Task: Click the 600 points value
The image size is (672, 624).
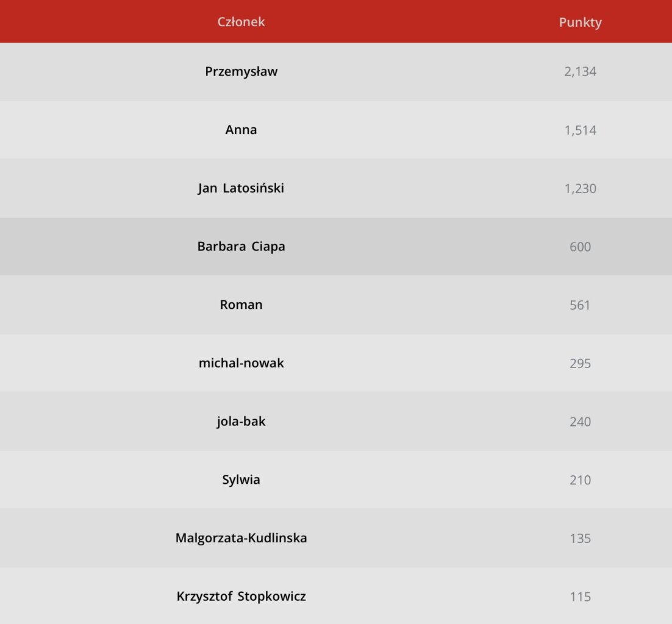Action: tap(580, 247)
